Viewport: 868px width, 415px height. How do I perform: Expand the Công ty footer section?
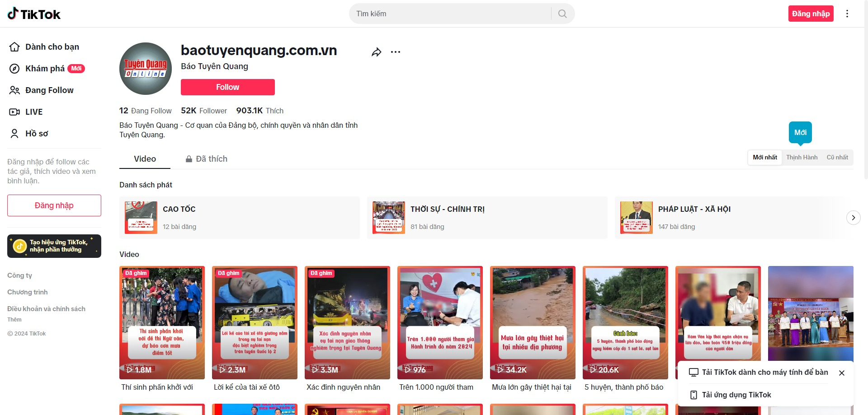click(20, 275)
